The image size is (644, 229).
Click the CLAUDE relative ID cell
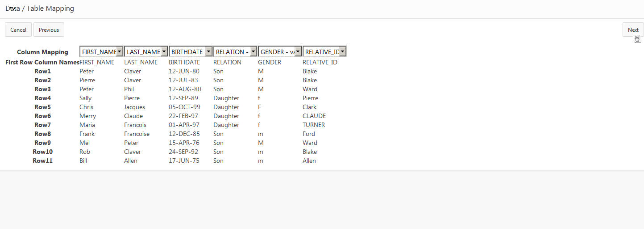click(314, 116)
